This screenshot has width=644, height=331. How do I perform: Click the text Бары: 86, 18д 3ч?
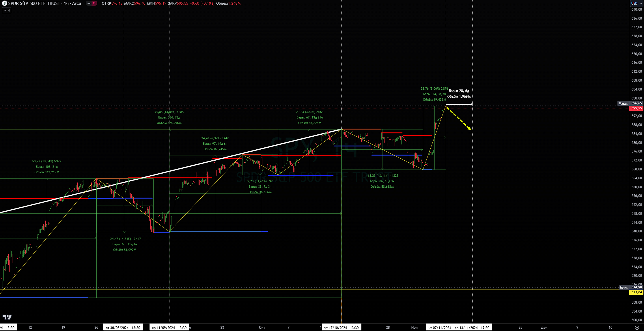coord(382,181)
